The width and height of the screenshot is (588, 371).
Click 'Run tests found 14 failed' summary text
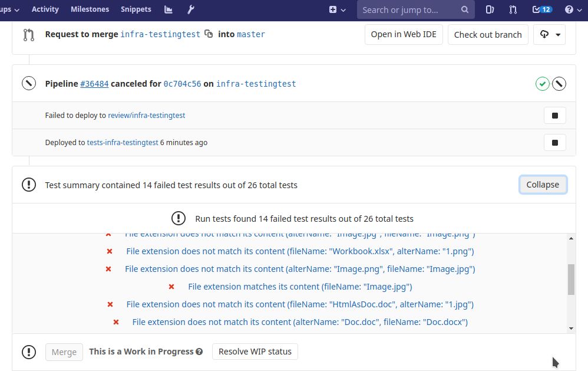[x=304, y=219]
